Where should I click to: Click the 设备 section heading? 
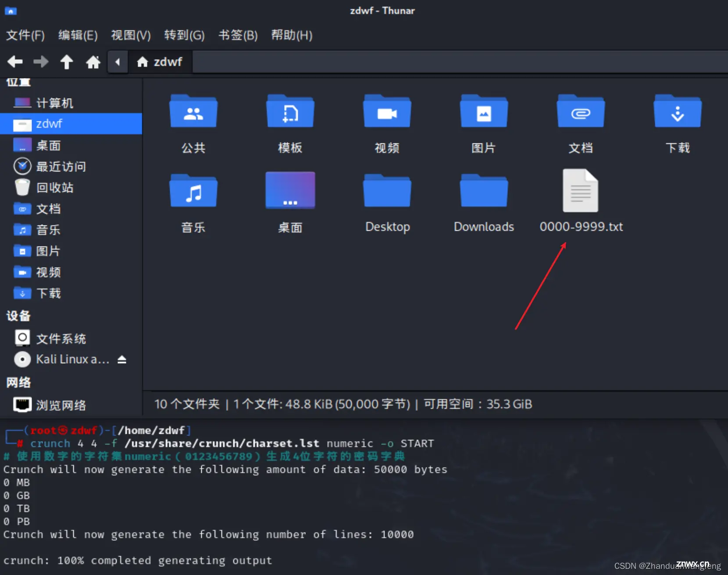pyautogui.click(x=18, y=316)
